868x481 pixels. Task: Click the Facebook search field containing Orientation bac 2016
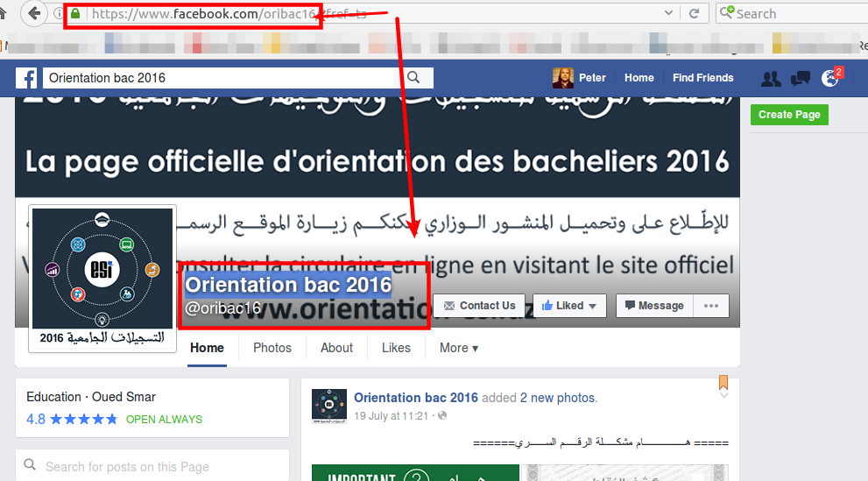pyautogui.click(x=219, y=78)
